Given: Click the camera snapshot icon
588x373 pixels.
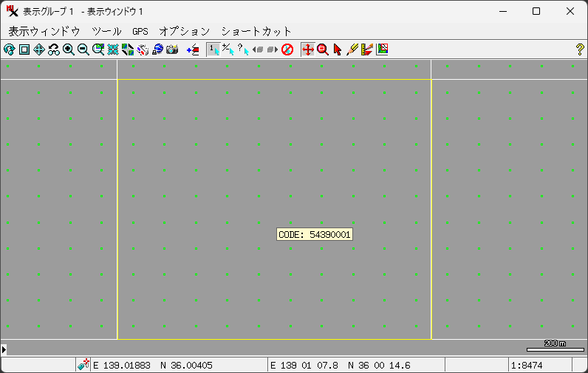Looking at the screenshot, I should coord(172,49).
